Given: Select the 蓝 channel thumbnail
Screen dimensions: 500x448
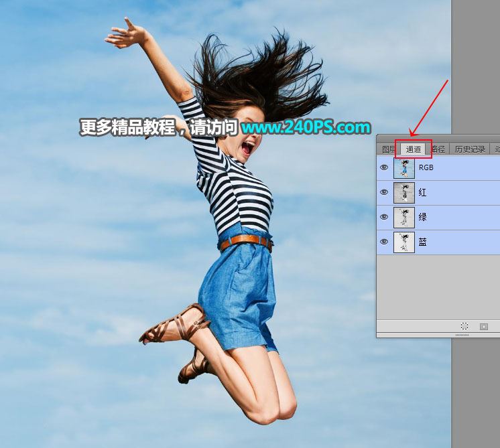Looking at the screenshot, I should click(404, 242).
